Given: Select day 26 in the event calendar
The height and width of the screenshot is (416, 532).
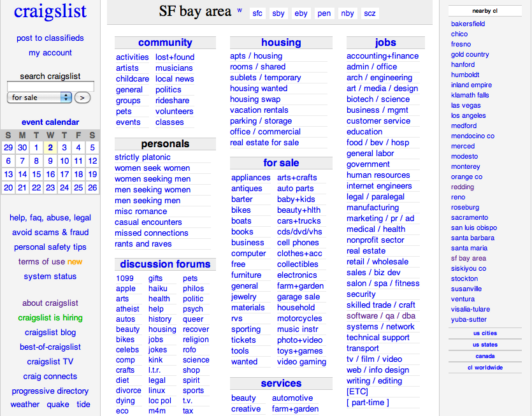Looking at the screenshot, I should click(92, 188).
